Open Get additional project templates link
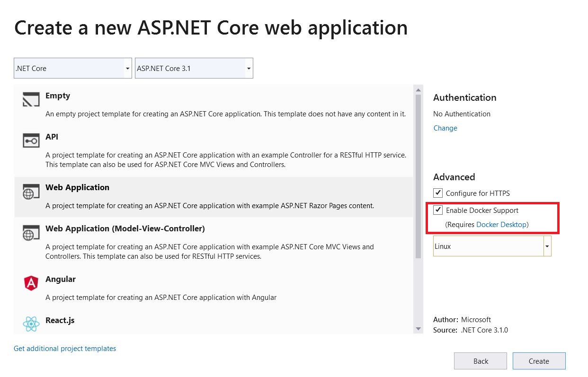588x377 pixels. point(65,349)
